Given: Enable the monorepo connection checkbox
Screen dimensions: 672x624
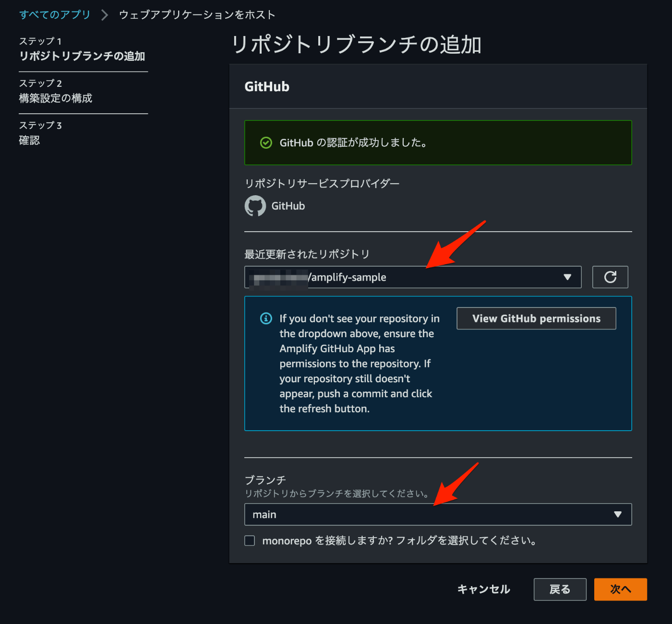Looking at the screenshot, I should click(x=250, y=541).
